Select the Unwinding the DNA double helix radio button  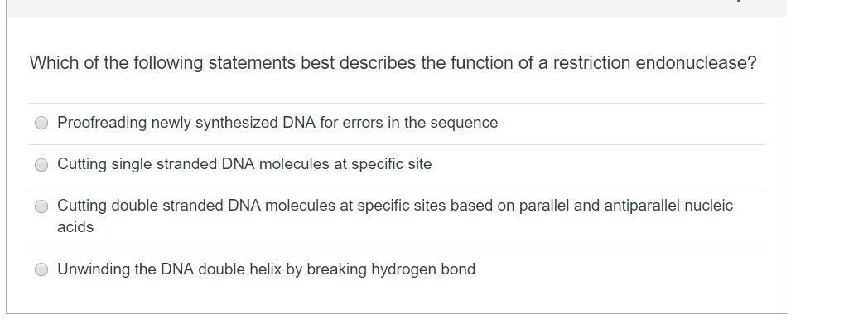tap(41, 269)
